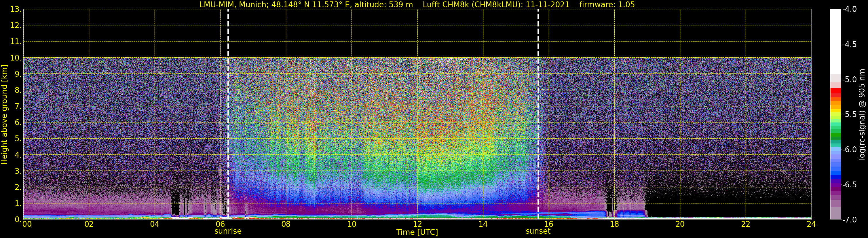The height and width of the screenshot is (238, 868).
Task: Click the red band of the colorbar
Action: pos(836,92)
